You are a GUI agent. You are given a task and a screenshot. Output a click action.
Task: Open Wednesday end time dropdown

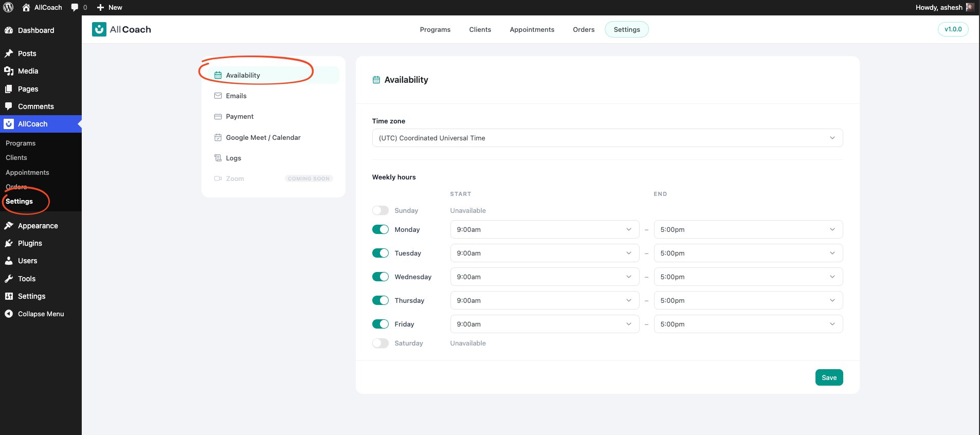(748, 277)
